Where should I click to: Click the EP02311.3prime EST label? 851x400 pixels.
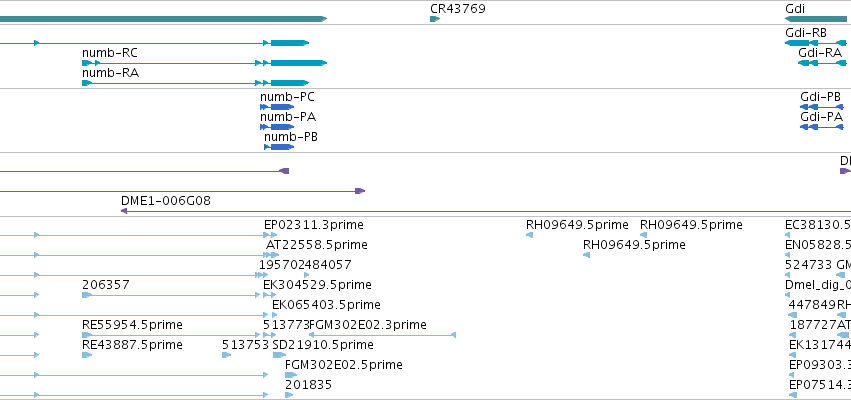[x=314, y=225]
